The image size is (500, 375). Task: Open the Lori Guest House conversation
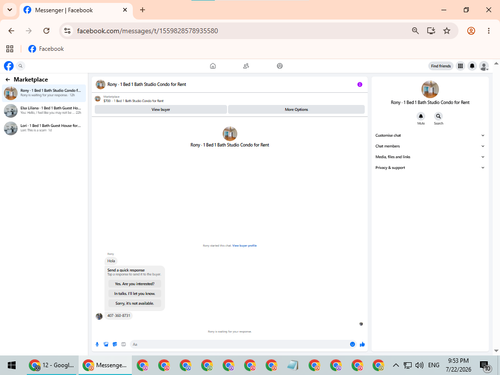(44, 128)
